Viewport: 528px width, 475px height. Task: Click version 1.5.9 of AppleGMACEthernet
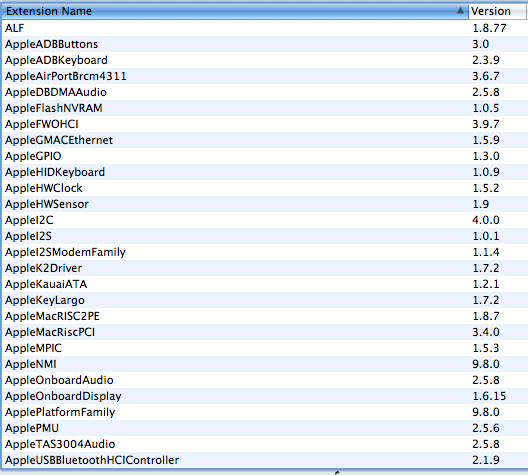click(486, 140)
